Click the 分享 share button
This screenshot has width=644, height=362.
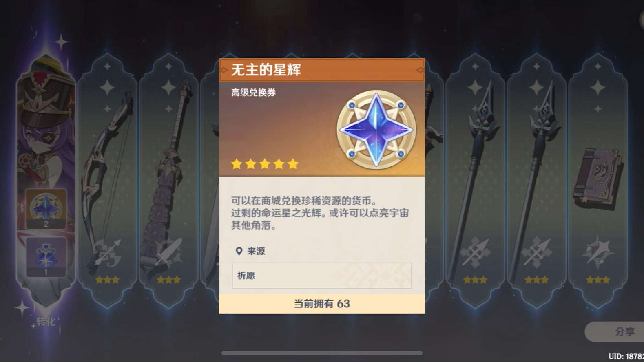click(x=615, y=332)
